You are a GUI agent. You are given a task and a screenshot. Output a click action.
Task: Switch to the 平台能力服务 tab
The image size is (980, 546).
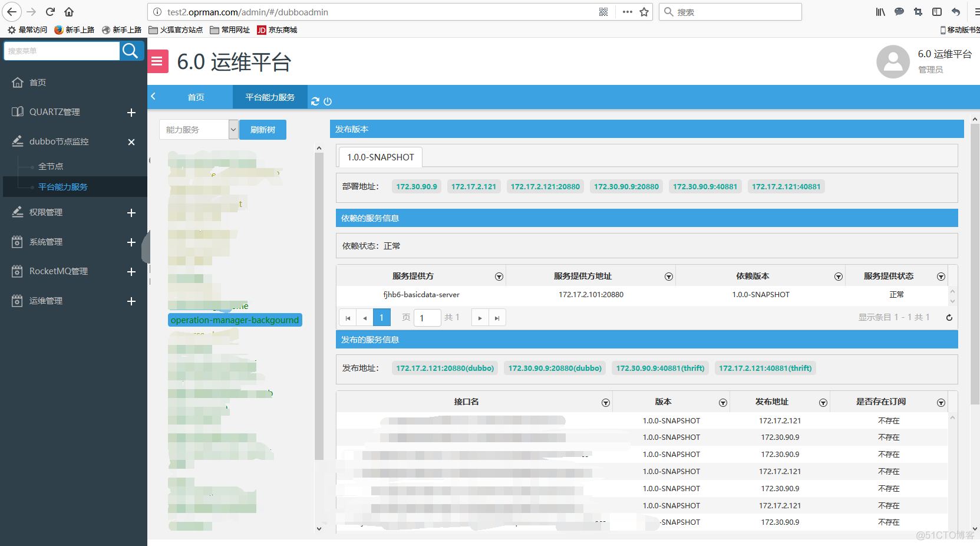[270, 97]
